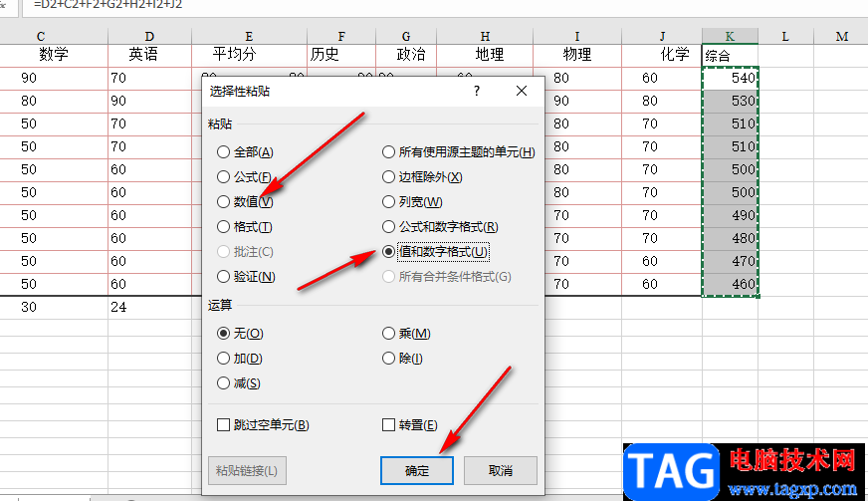
Task: Click the cell containing 24
Action: pyautogui.click(x=149, y=307)
